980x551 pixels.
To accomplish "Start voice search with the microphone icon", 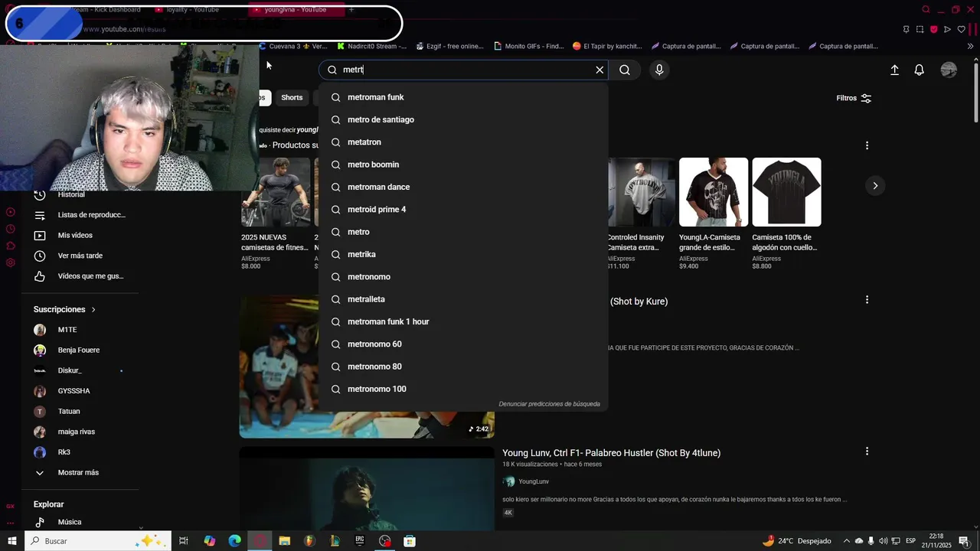I will pos(659,70).
